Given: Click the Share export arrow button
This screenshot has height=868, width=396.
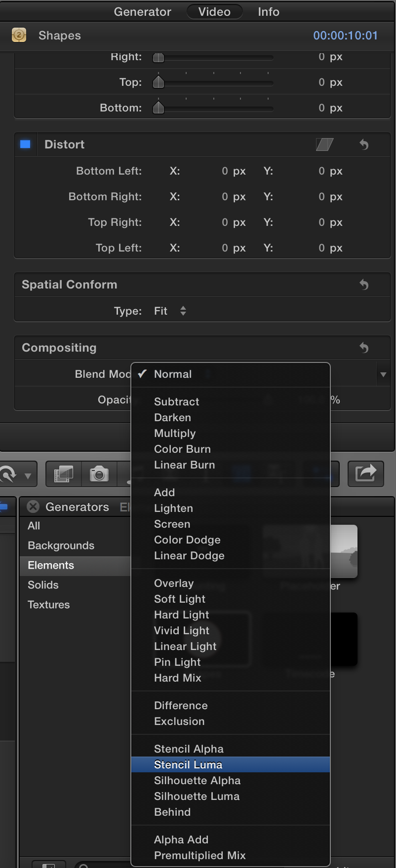Looking at the screenshot, I should [x=365, y=474].
